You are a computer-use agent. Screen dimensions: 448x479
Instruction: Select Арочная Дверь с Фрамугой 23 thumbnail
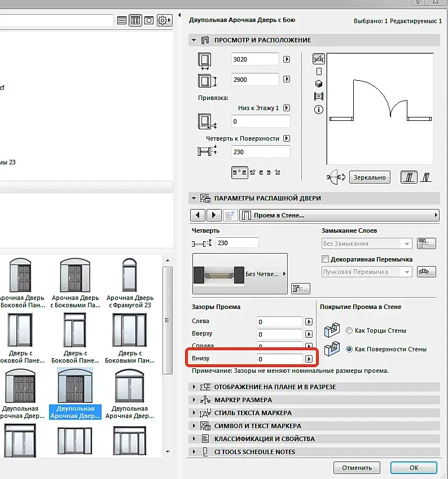pos(130,283)
